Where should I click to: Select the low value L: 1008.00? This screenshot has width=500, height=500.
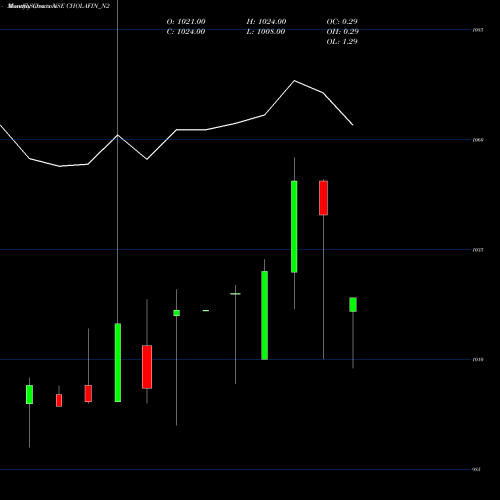[x=266, y=32]
